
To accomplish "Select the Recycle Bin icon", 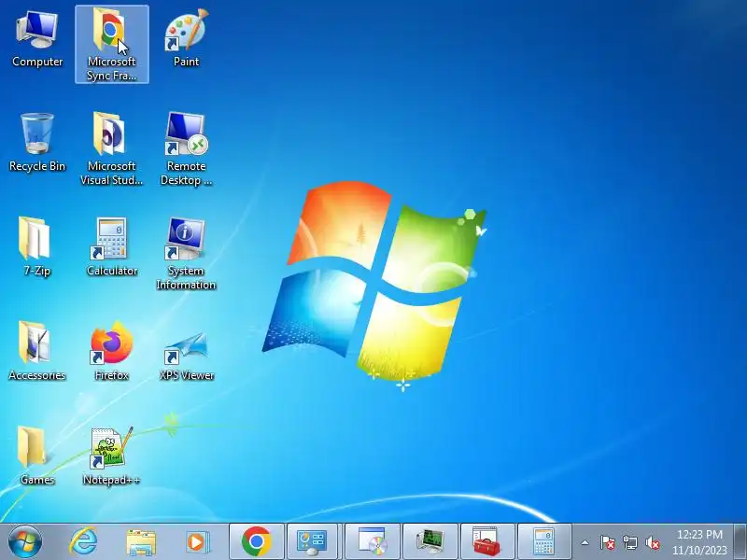I will 37,143.
